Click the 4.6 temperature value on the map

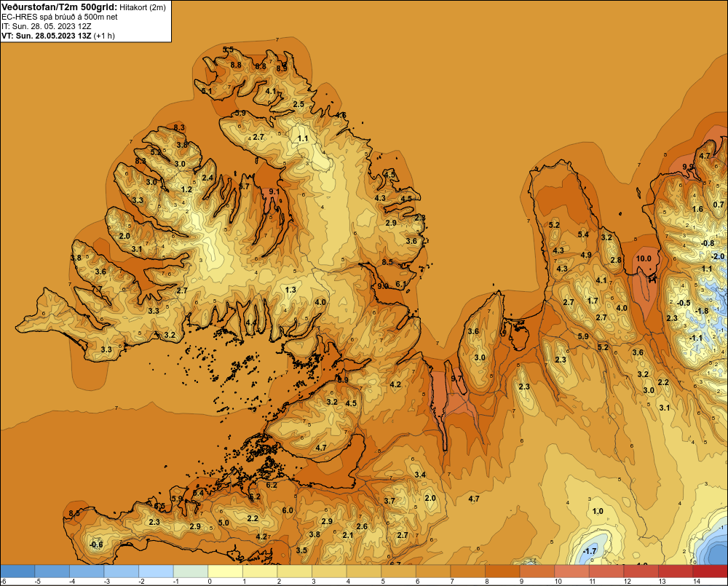341,115
